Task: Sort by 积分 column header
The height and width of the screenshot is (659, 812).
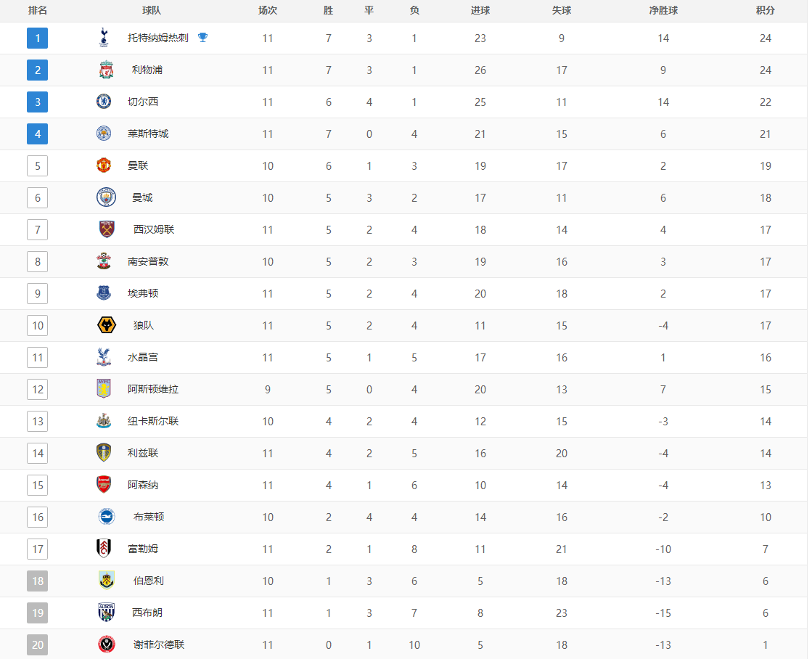Action: tap(766, 10)
